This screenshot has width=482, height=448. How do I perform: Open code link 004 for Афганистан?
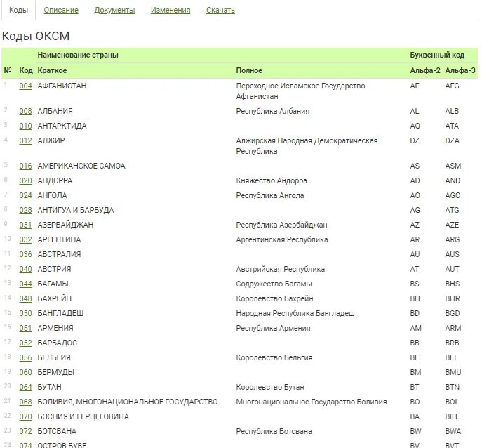pyautogui.click(x=25, y=86)
